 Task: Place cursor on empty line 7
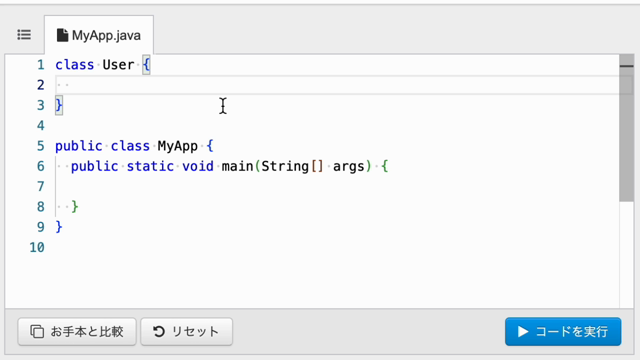click(x=337, y=187)
